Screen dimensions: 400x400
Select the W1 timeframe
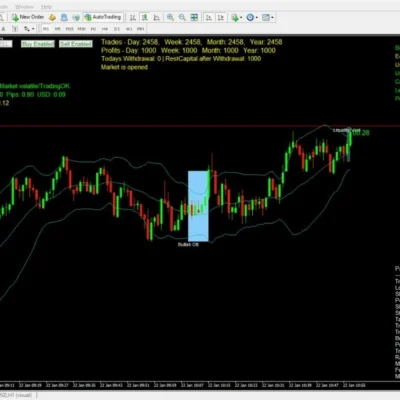coord(129,29)
